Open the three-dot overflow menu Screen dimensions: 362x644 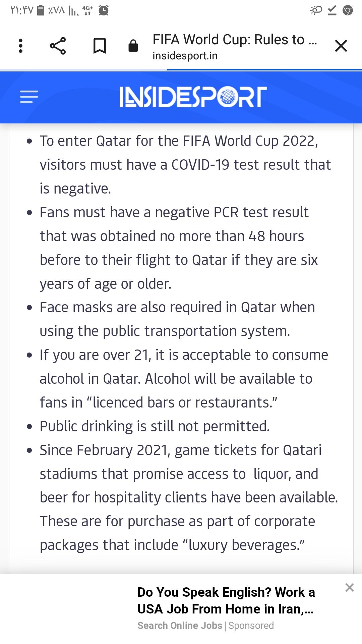(x=20, y=46)
